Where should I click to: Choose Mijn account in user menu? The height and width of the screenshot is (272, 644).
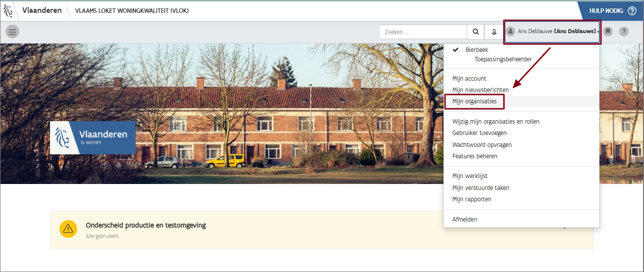(469, 79)
